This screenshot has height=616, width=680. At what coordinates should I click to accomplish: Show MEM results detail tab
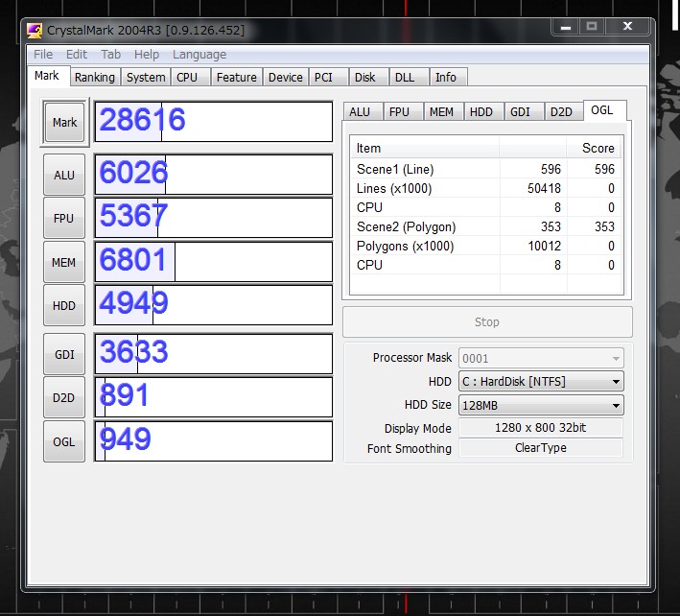click(444, 112)
